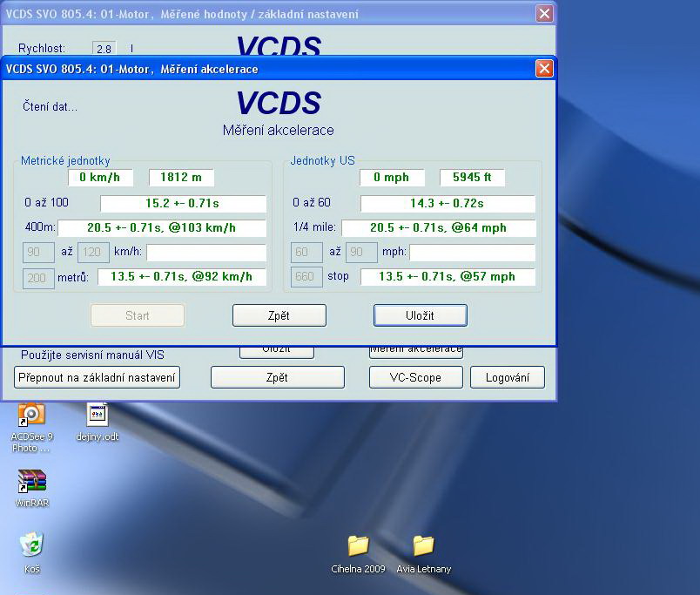Select the 200 metrů distance field
700x595 pixels.
tap(38, 277)
